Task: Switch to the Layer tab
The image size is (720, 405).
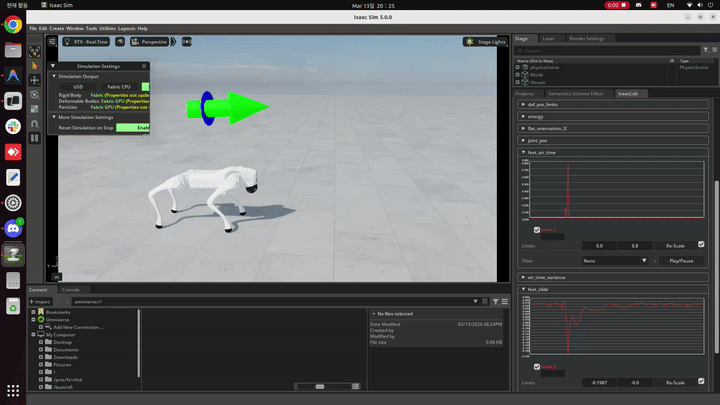Action: 549,39
